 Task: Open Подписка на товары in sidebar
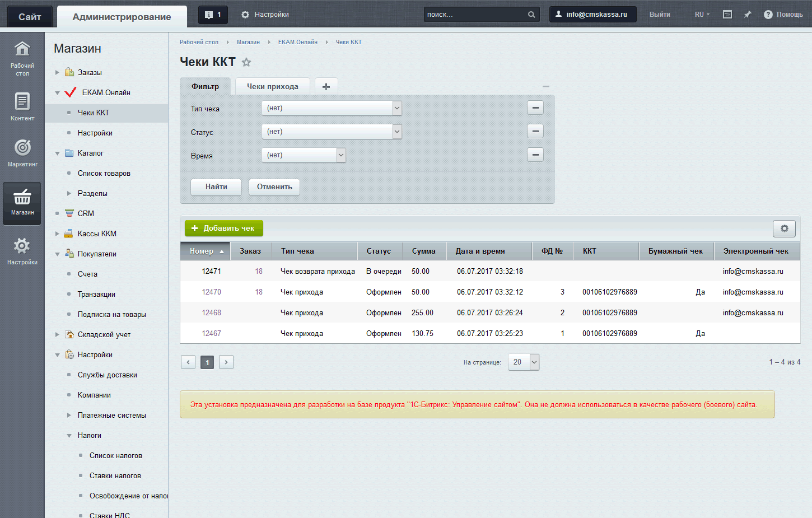pyautogui.click(x=112, y=314)
